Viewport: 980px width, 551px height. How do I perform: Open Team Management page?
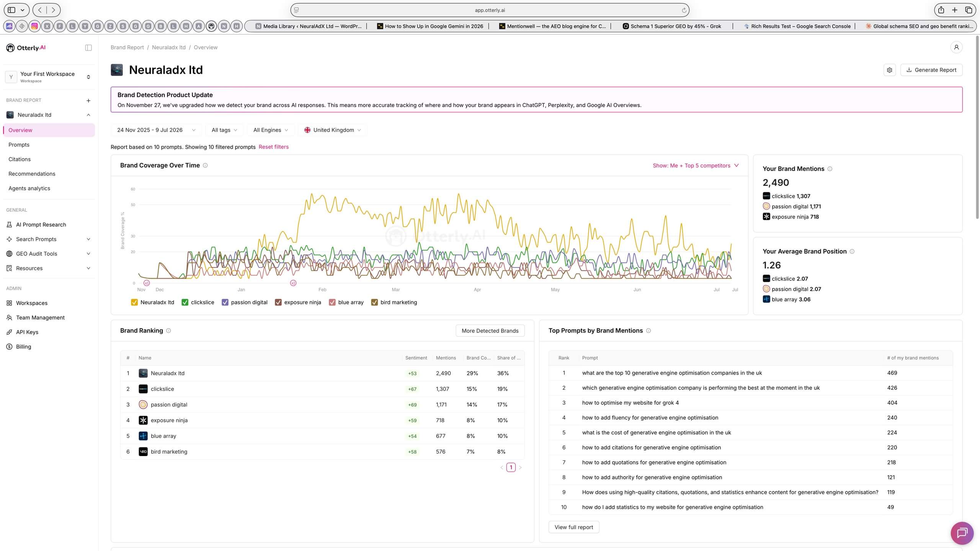40,318
